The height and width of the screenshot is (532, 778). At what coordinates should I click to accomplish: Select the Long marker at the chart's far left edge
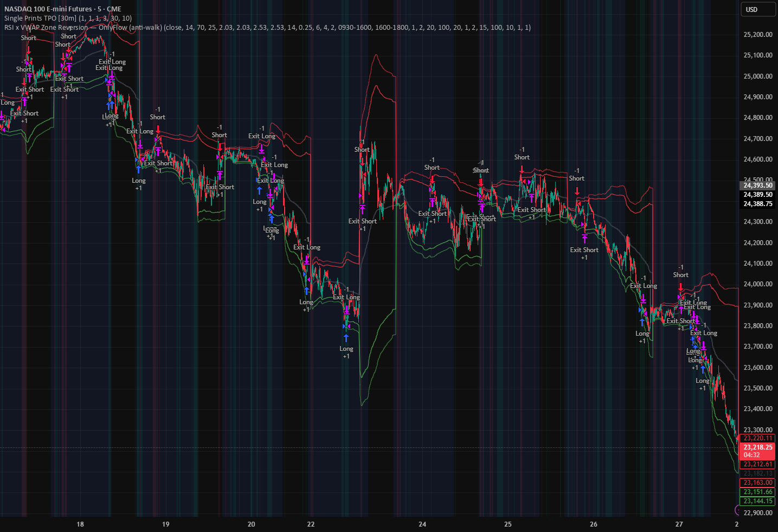(7, 102)
